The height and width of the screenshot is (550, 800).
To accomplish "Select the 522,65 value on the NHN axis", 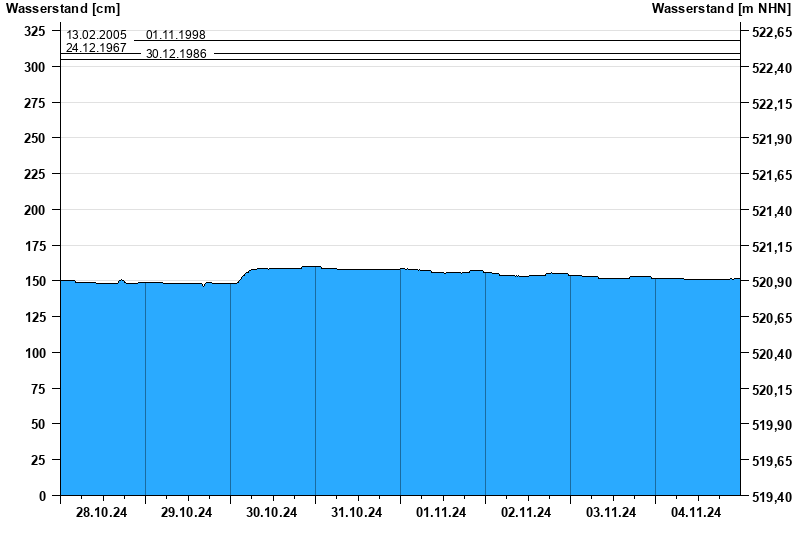I will [x=770, y=32].
